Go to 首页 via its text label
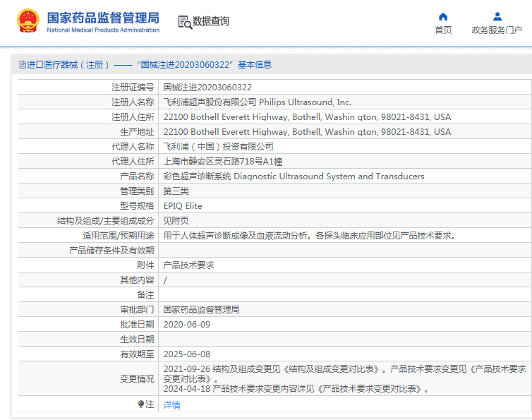This screenshot has width=532, height=420. 443,30
